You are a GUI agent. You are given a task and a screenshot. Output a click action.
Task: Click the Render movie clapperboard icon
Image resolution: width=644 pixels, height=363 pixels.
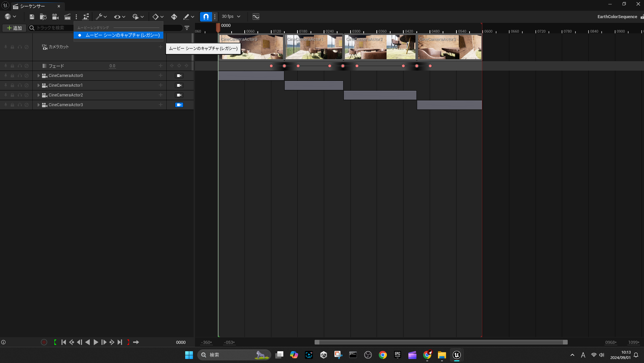point(67,17)
